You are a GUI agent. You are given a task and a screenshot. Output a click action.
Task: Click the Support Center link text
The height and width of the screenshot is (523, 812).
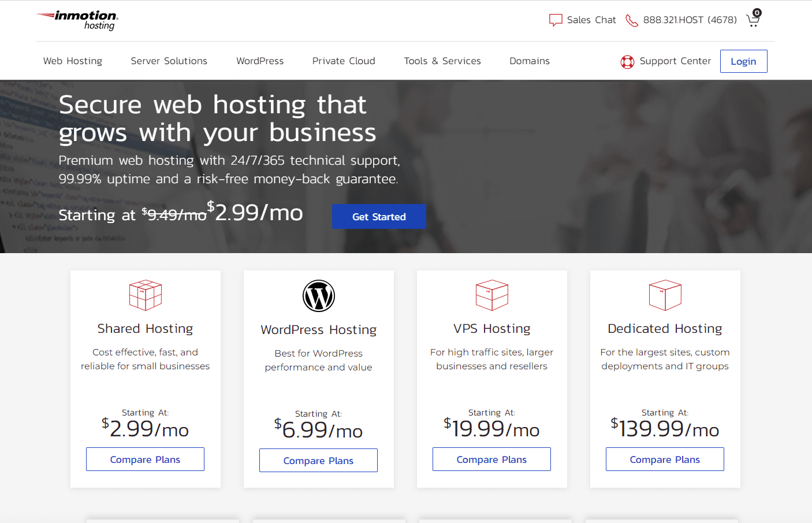click(675, 61)
